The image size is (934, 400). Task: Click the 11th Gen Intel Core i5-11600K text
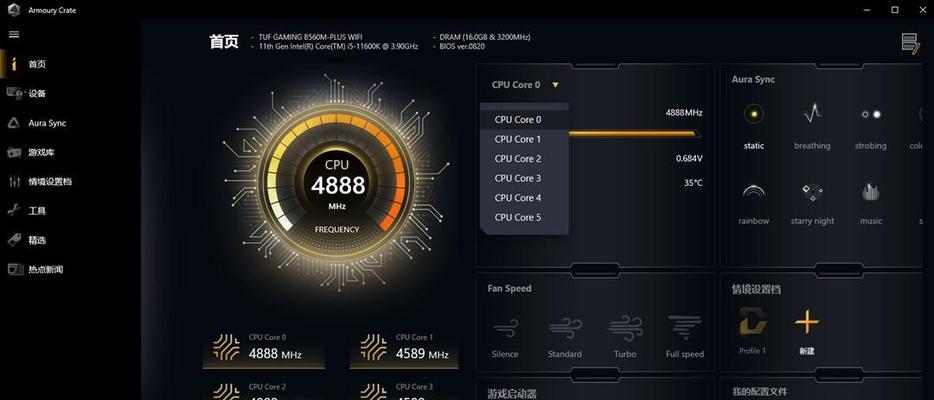tap(338, 46)
